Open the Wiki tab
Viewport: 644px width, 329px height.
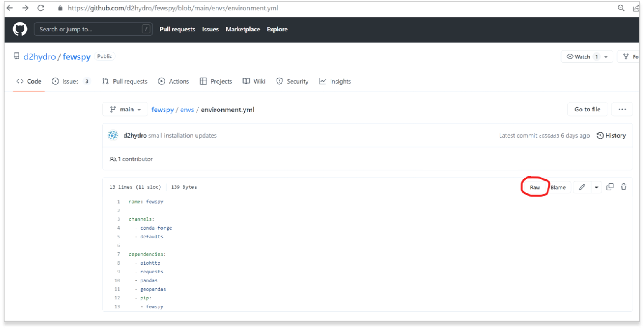point(254,81)
